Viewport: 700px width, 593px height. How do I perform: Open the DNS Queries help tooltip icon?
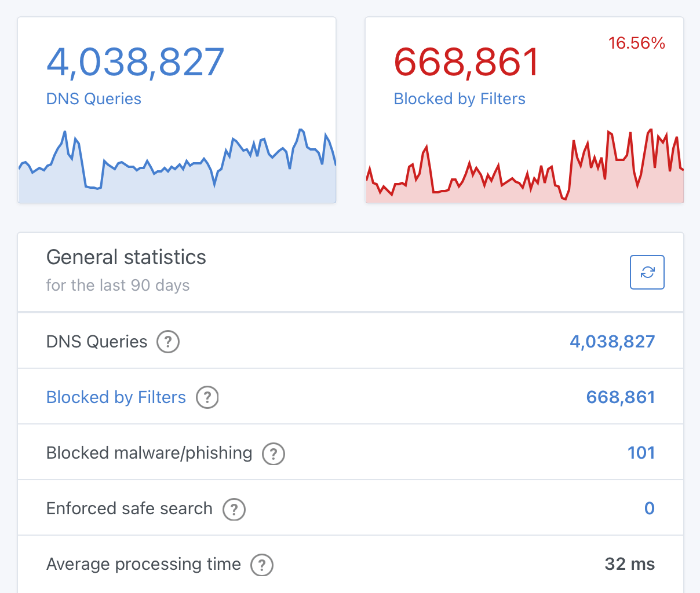[x=167, y=342]
